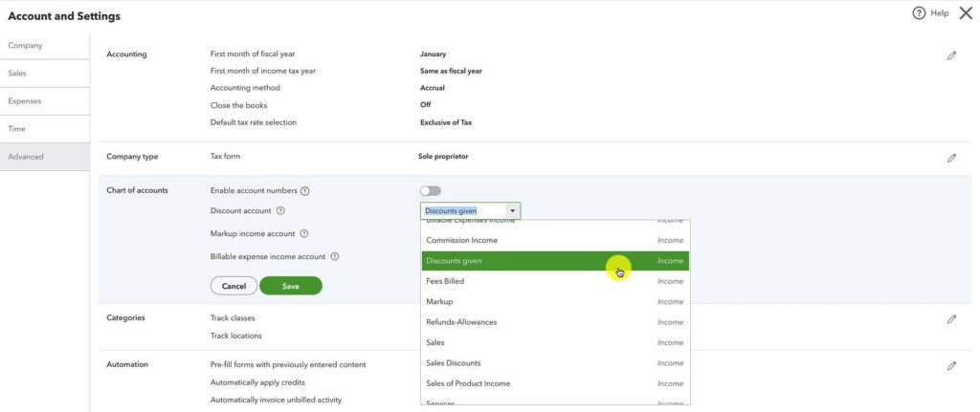Click the Accrual accounting method value
Image resolution: width=980 pixels, height=412 pixels.
433,88
